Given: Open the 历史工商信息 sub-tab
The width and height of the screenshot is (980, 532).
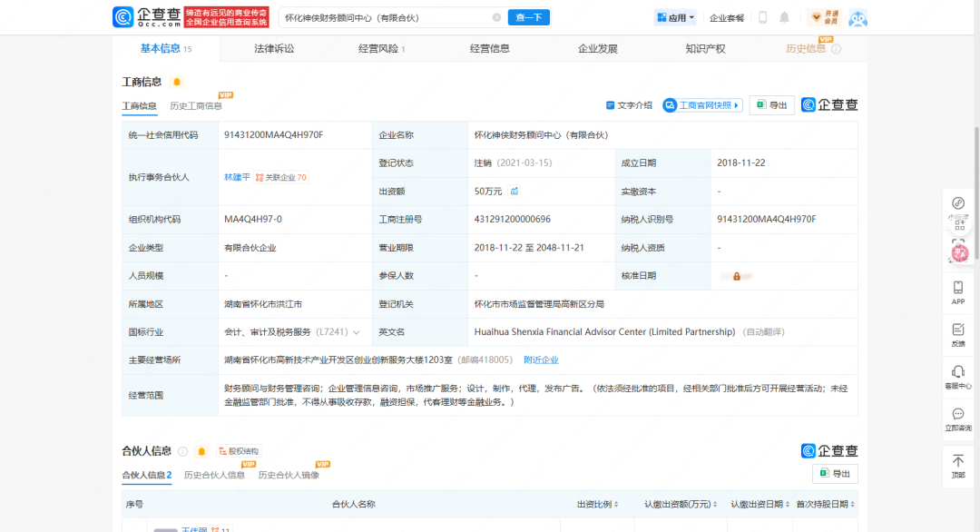Looking at the screenshot, I should 196,106.
